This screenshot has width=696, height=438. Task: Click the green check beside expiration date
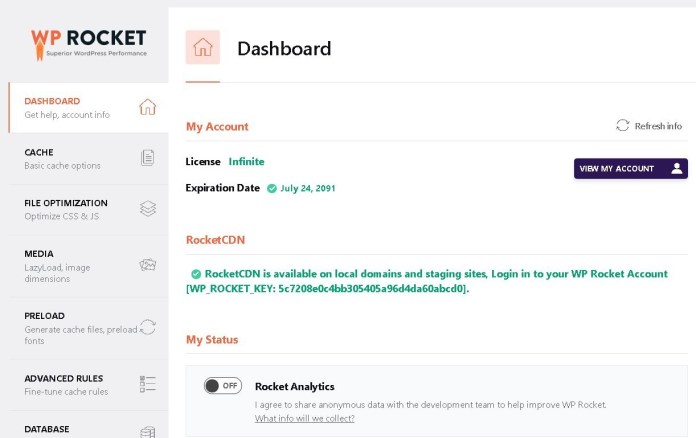pyautogui.click(x=272, y=189)
